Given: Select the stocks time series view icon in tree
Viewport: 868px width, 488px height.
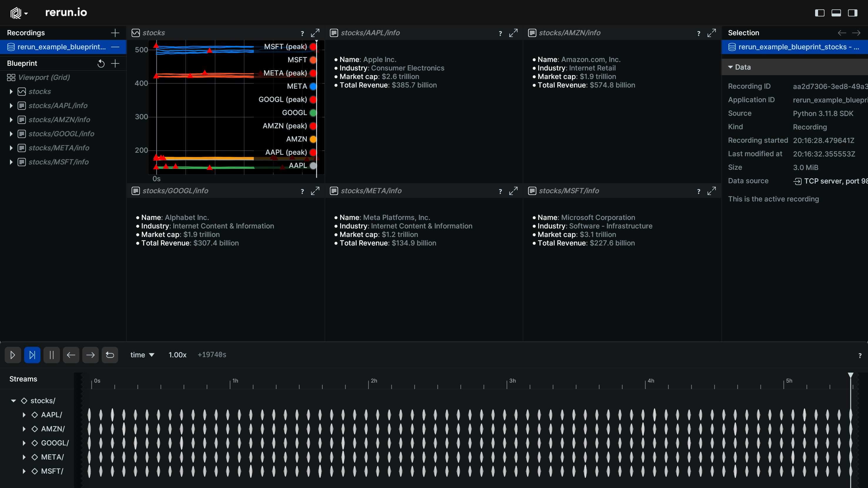Looking at the screenshot, I should tap(21, 92).
